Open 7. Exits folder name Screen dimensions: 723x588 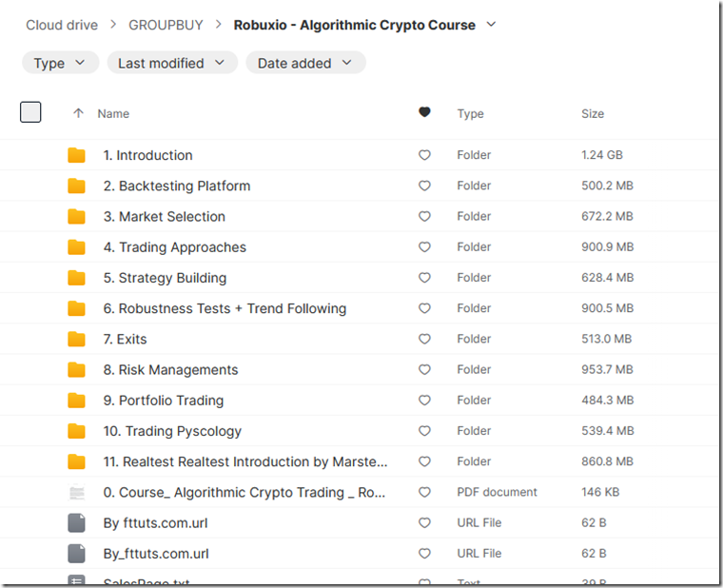pos(125,340)
